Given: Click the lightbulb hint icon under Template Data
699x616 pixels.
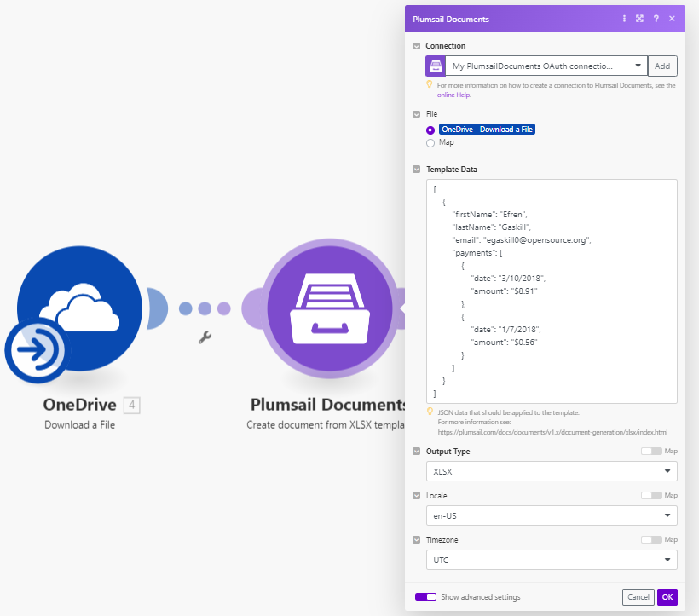Looking at the screenshot, I should tap(430, 412).
